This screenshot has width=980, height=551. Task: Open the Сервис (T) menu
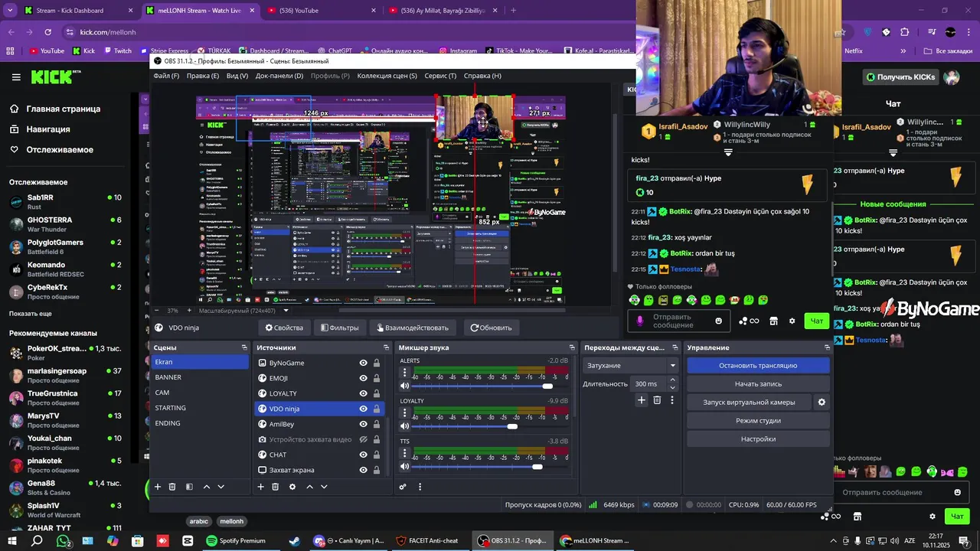440,76
